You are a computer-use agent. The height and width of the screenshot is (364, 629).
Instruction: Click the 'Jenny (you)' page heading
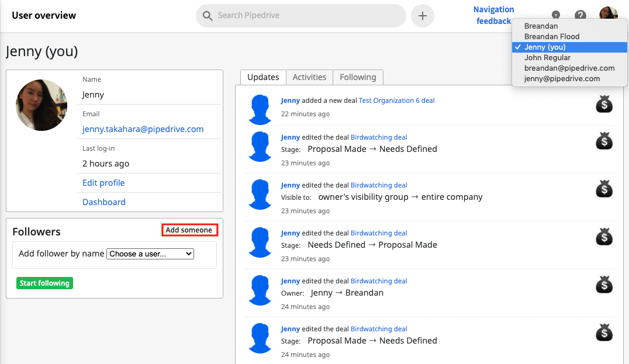click(x=42, y=52)
